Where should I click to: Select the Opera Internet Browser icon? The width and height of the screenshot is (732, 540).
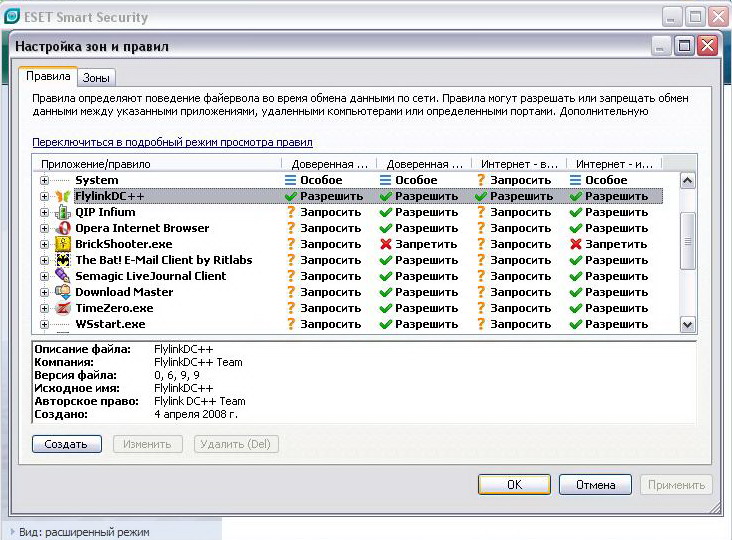[x=62, y=229]
